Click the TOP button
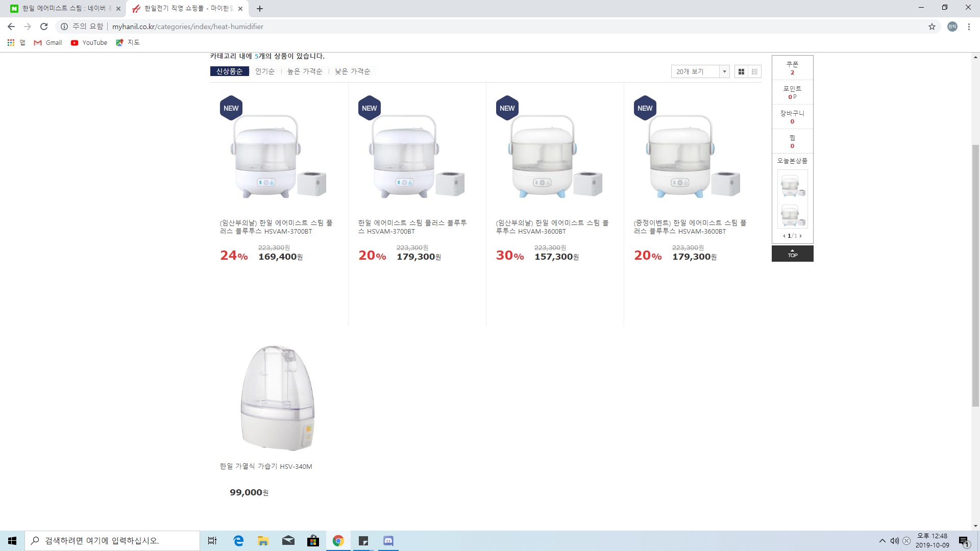Viewport: 980px width, 551px height. 792,254
